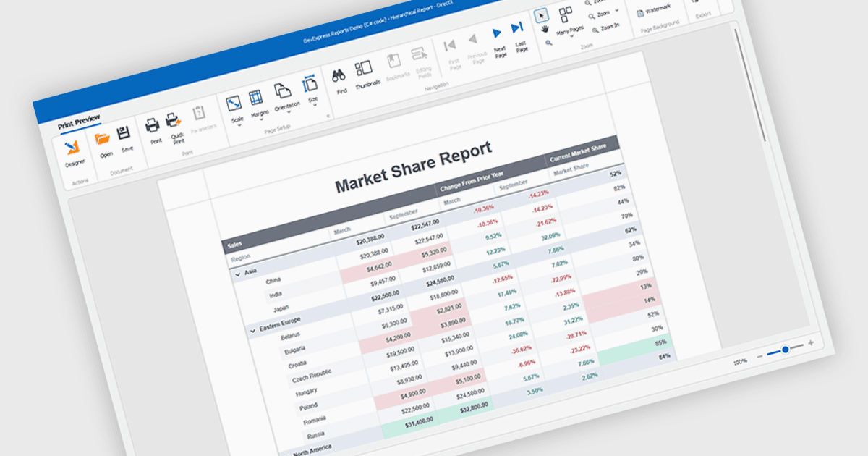Click Zoom In in the ribbon
Screen dimensions: 868x456
click(x=605, y=28)
